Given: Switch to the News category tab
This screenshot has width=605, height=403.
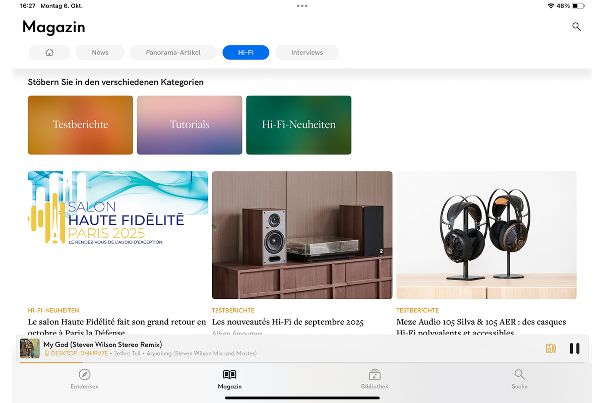Looking at the screenshot, I should tap(100, 52).
